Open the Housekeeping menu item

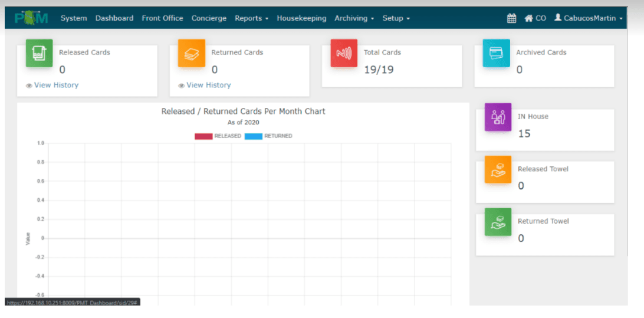point(301,18)
